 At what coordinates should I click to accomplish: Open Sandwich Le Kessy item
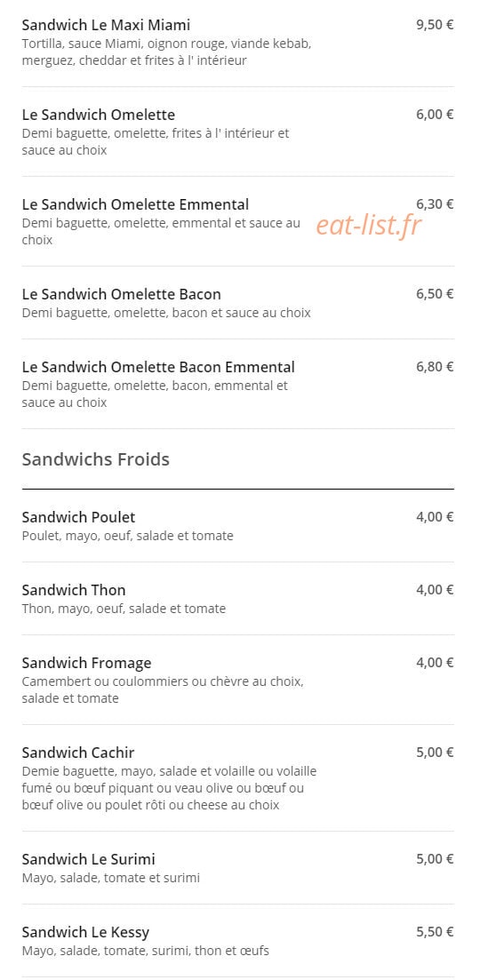point(237,941)
